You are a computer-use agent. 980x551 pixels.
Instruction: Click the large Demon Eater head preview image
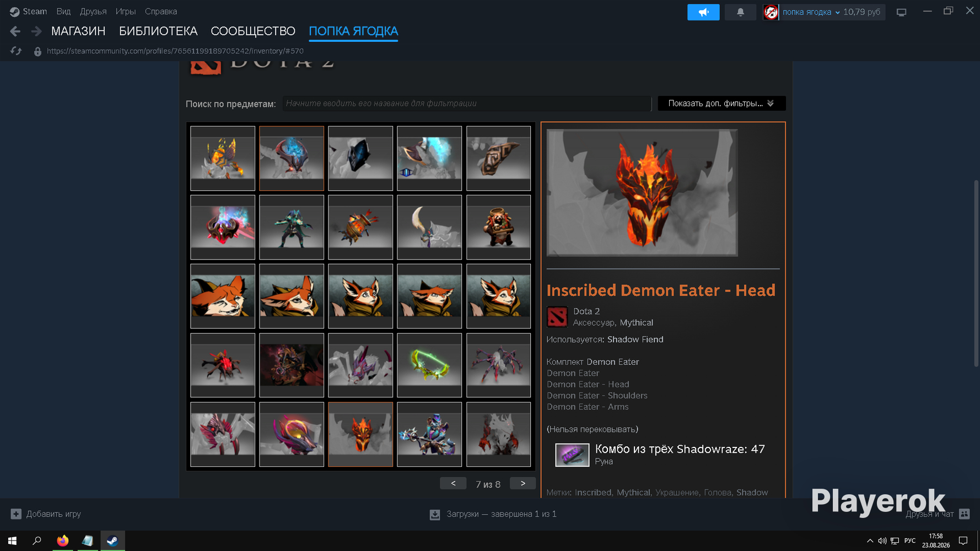(642, 193)
